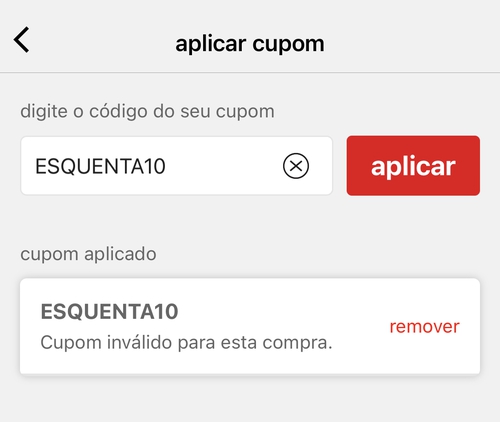
Task: Tap the applied coupon card background
Action: point(250,326)
